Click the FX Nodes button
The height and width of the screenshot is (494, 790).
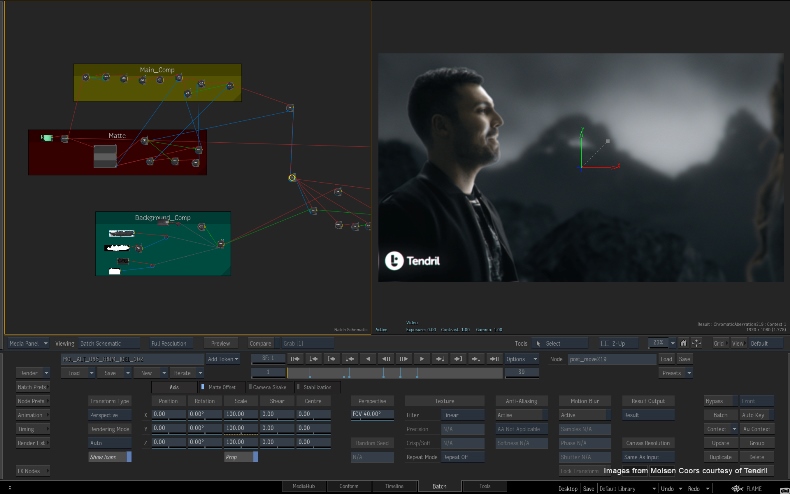pyautogui.click(x=33, y=471)
